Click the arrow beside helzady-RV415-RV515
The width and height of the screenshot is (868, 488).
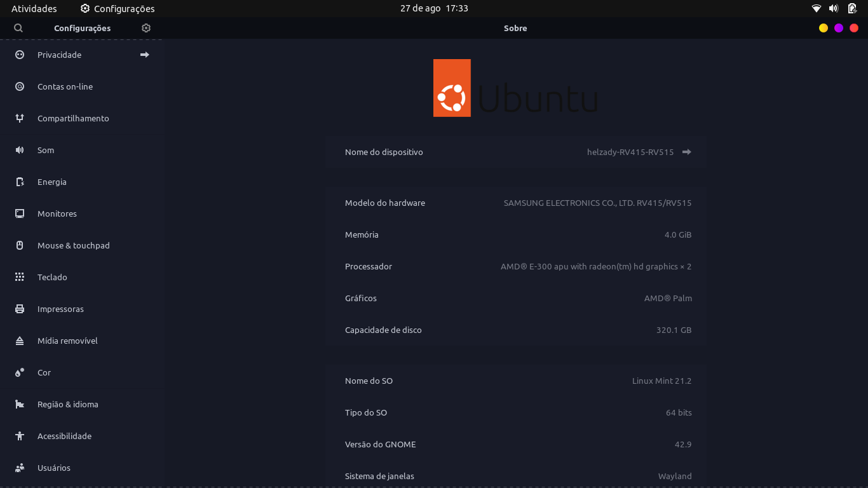click(x=686, y=152)
